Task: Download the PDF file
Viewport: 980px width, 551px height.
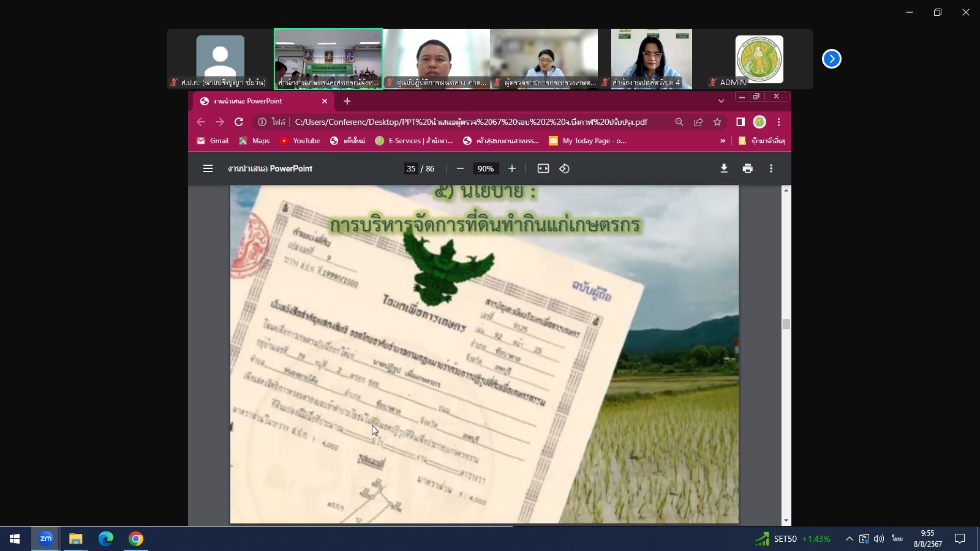Action: point(724,168)
